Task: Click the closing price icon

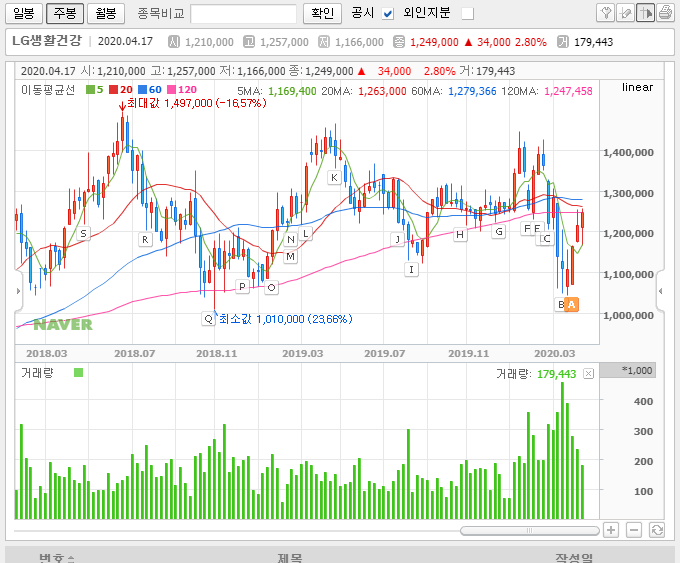Action: pyautogui.click(x=399, y=42)
